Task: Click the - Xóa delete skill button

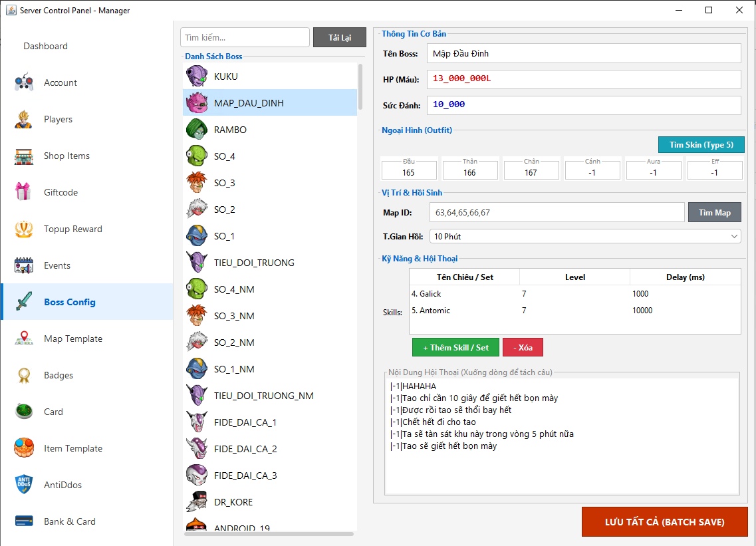Action: point(523,347)
